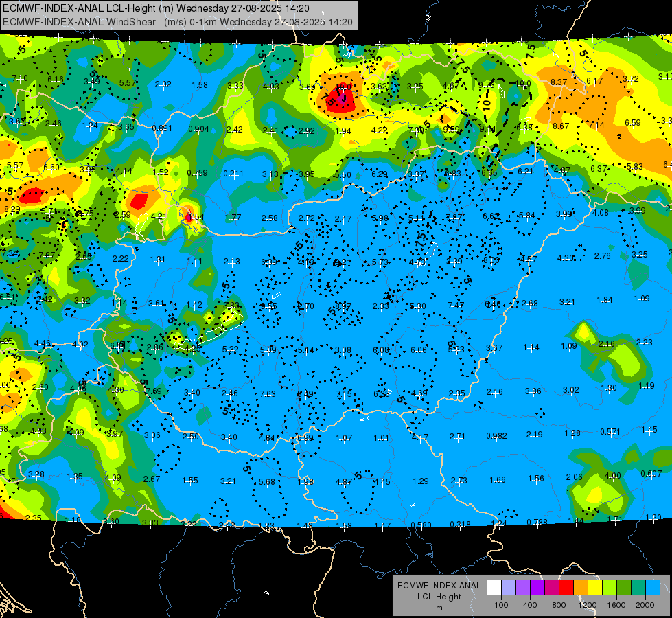Click the WindShear 0-1km header title line
The image size is (672, 618).
tap(177, 22)
